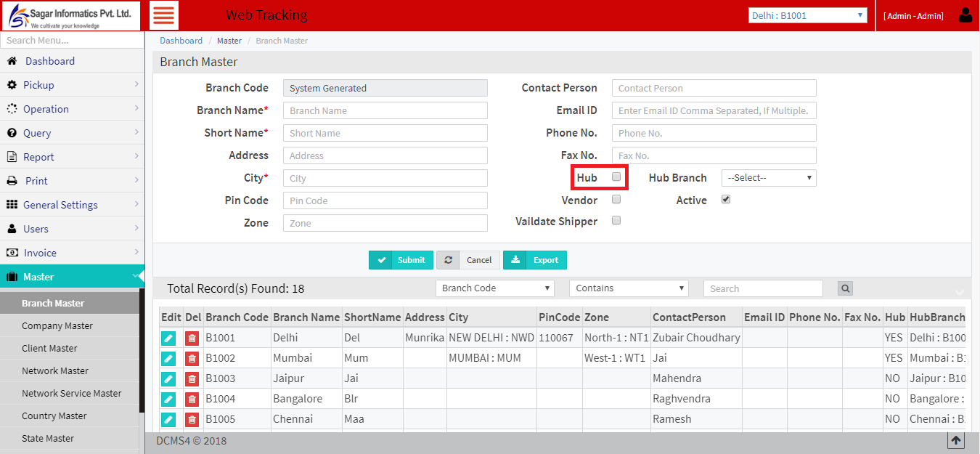Image resolution: width=980 pixels, height=454 pixels.
Task: Click the refresh icon between Submit and Cancel
Action: coord(448,259)
